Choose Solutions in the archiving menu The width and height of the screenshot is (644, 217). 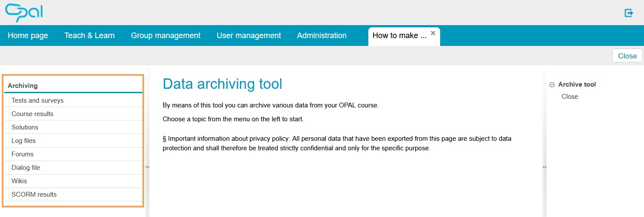pos(25,127)
